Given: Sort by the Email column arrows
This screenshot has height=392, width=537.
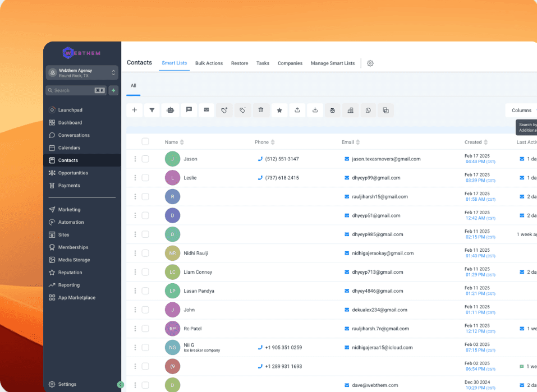Looking at the screenshot, I should tap(358, 142).
